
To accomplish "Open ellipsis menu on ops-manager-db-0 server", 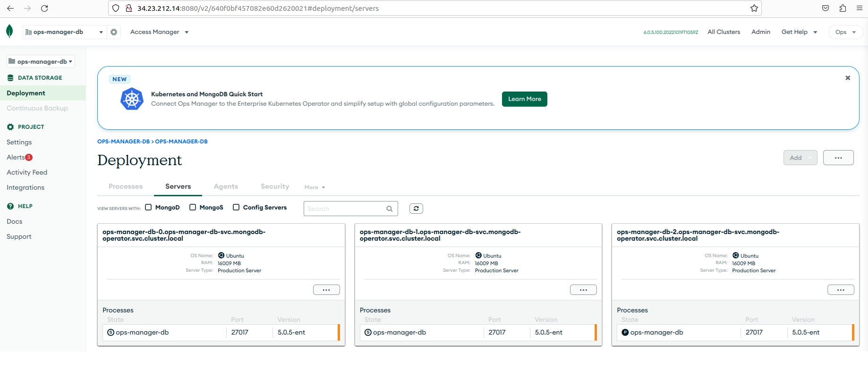I will [326, 290].
